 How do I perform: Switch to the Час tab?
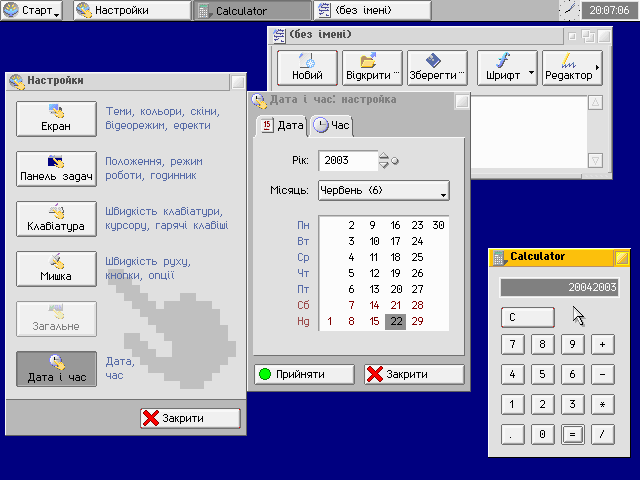(x=332, y=125)
